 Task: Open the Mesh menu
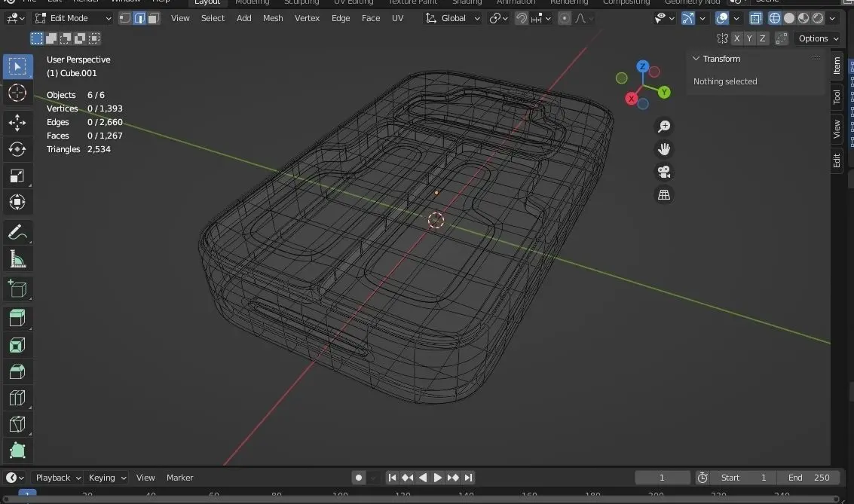pyautogui.click(x=273, y=19)
